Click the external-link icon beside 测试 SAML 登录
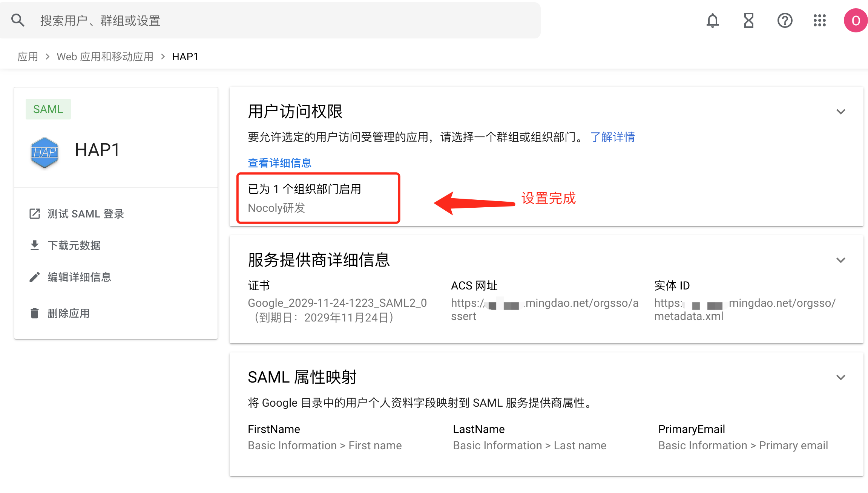Viewport: 868px width, 493px height. [35, 214]
